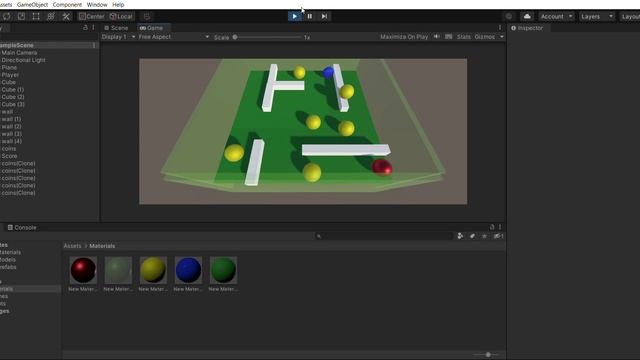Select the Rect tool in the toolbar

pyautogui.click(x=36, y=16)
